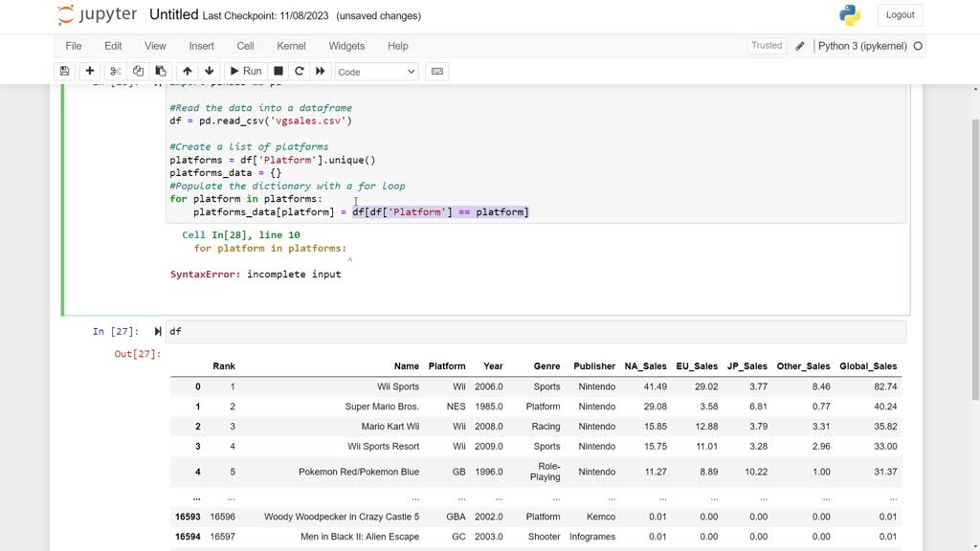Image resolution: width=980 pixels, height=551 pixels.
Task: Save and checkpoint the notebook
Action: click(64, 71)
